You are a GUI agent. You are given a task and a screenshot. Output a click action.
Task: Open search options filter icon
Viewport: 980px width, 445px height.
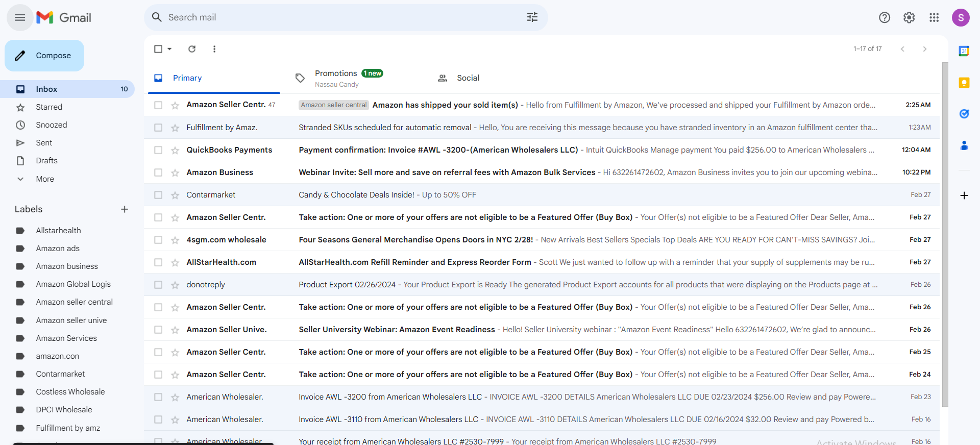coord(532,17)
